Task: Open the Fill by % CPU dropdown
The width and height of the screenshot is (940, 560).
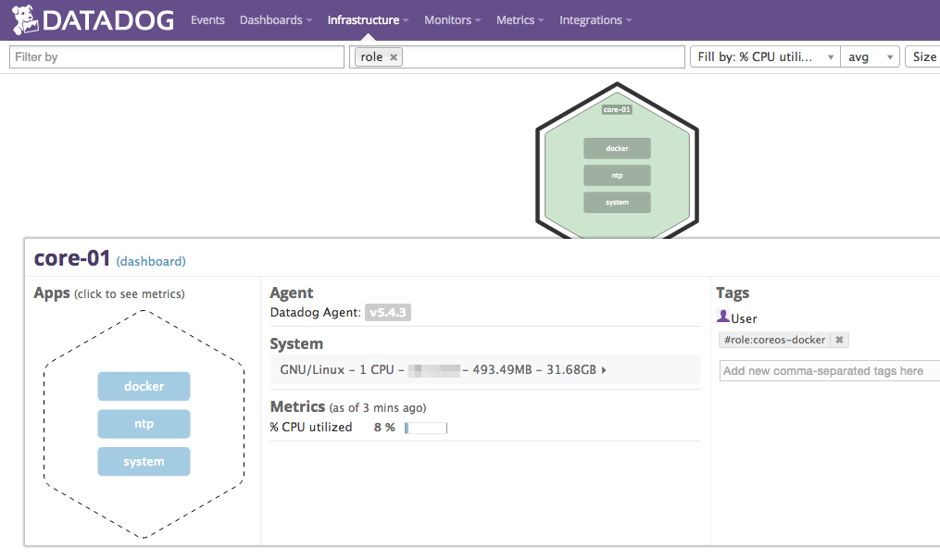Action: coord(765,56)
